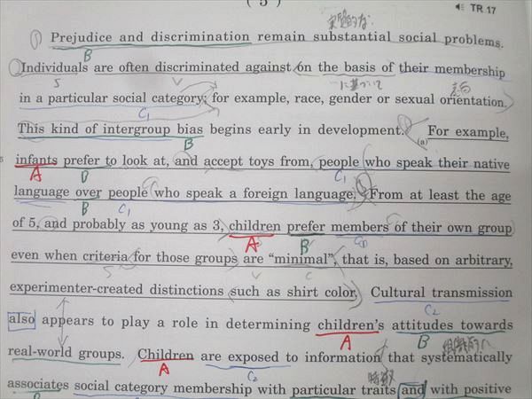Click the word "substantial"
This screenshot has width=532, height=399.
pos(352,36)
